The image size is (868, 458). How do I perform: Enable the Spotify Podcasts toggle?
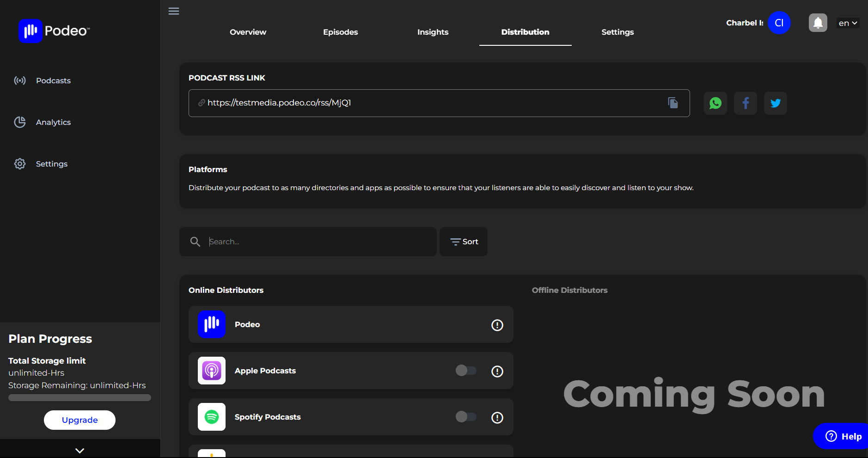pyautogui.click(x=466, y=417)
